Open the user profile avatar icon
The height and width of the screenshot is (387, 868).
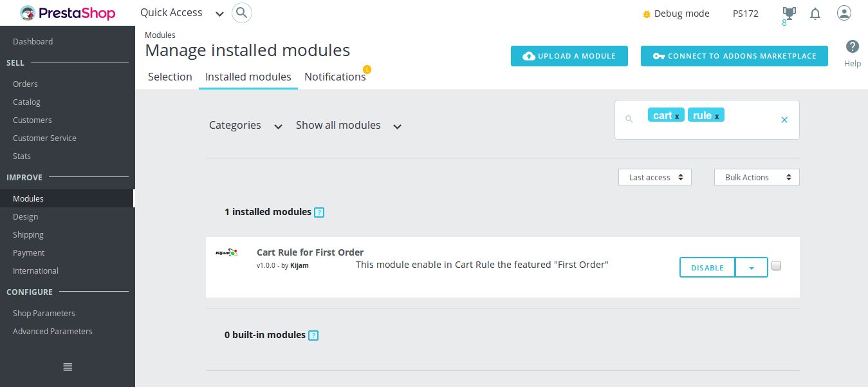pos(844,13)
